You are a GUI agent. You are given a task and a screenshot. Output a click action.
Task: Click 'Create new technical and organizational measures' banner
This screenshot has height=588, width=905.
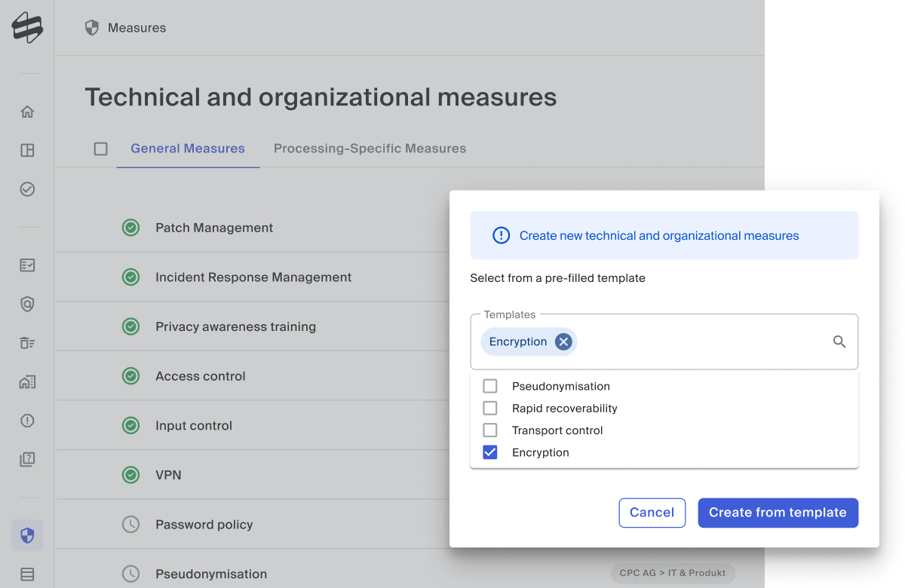pyautogui.click(x=664, y=235)
